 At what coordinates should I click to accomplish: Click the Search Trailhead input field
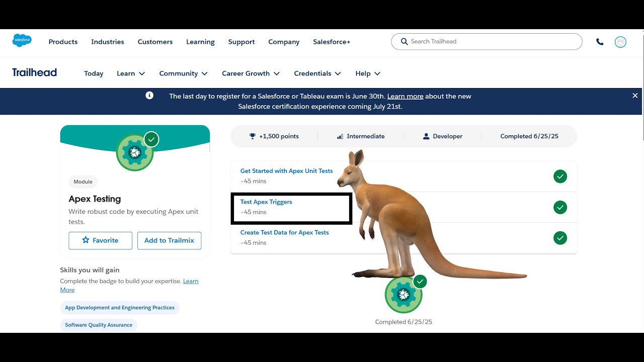click(487, 42)
